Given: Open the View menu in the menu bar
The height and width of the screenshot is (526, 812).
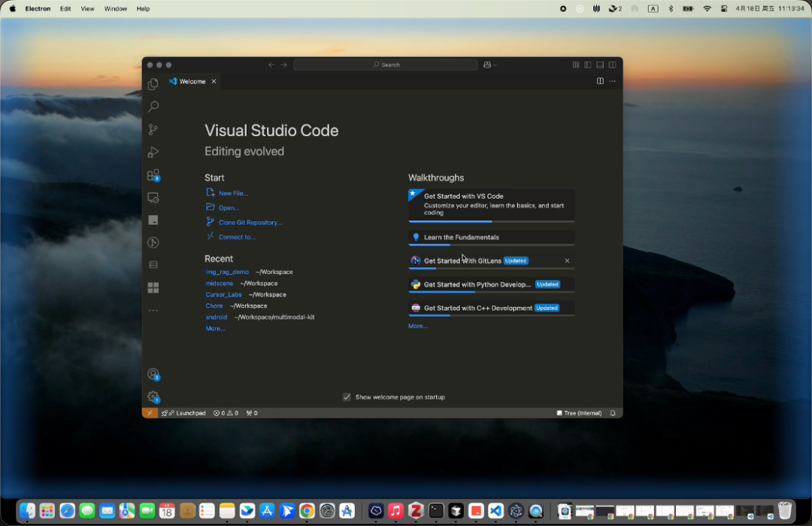Looking at the screenshot, I should point(87,8).
